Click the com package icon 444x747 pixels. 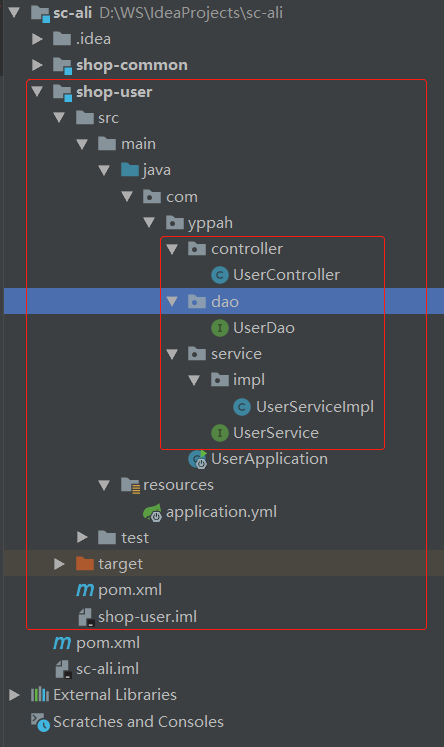tap(152, 196)
